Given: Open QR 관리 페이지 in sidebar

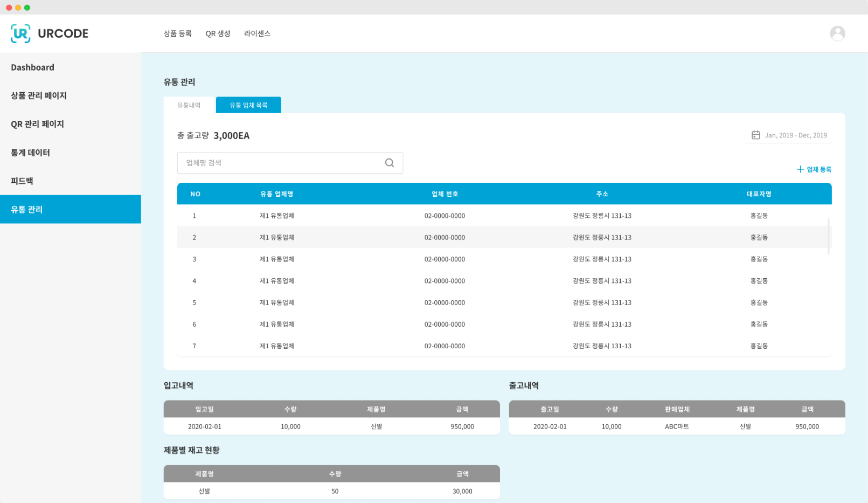Looking at the screenshot, I should click(37, 124).
